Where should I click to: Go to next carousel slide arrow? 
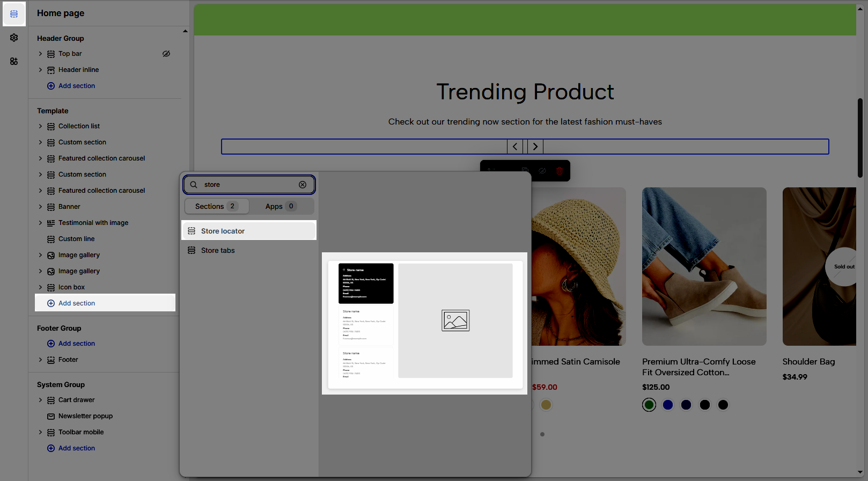535,147
